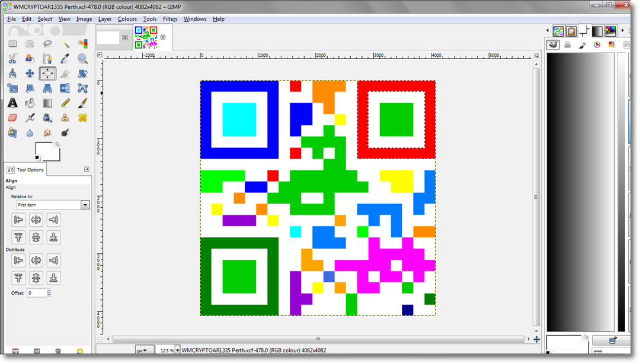Viewport: 640px width, 364px height.
Task: Select the Shear tool
Action: pyautogui.click(x=30, y=88)
